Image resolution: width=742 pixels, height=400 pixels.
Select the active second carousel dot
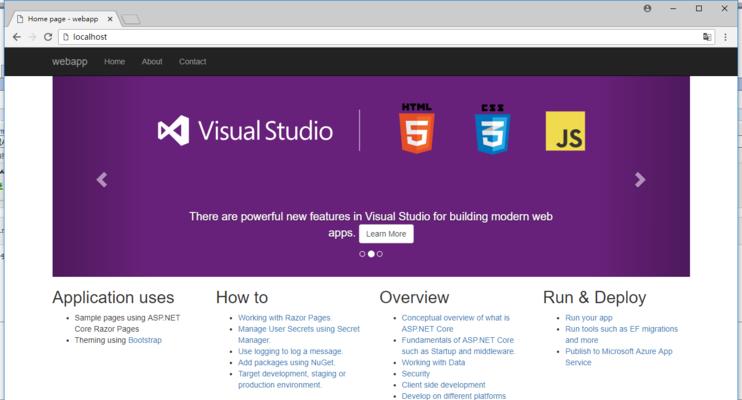tap(371, 254)
